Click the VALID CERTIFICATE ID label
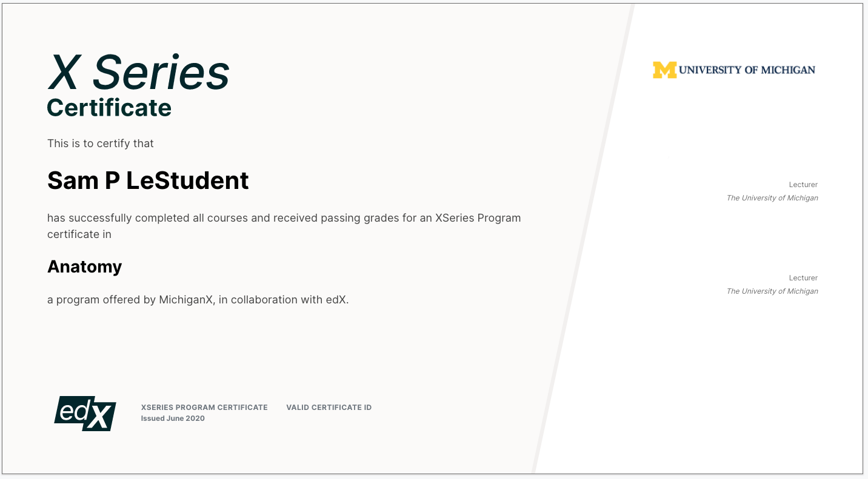Viewport: 868px width, 479px height. (x=329, y=408)
